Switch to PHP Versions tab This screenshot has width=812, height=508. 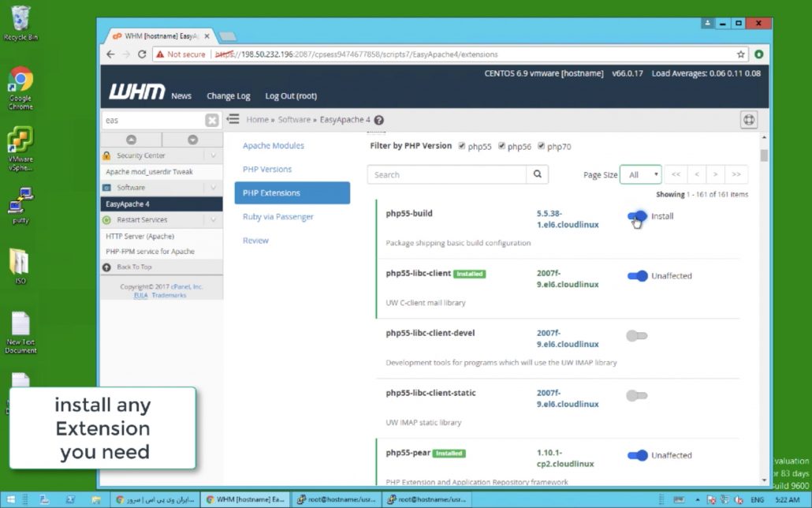tap(267, 170)
